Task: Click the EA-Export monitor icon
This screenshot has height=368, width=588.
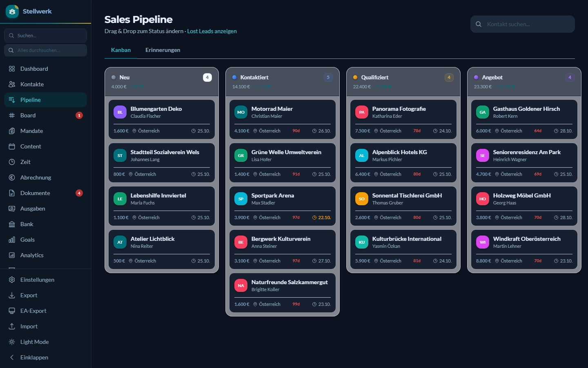Action: (12, 311)
